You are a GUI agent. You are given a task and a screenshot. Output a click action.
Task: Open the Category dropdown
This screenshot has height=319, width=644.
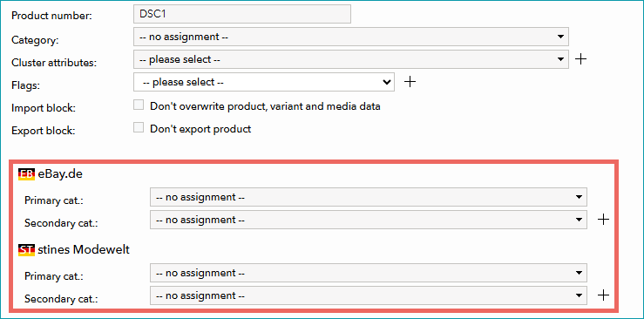(351, 37)
